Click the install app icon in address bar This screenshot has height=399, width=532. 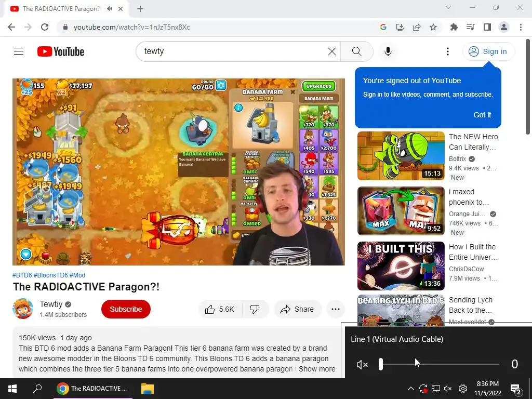(400, 27)
